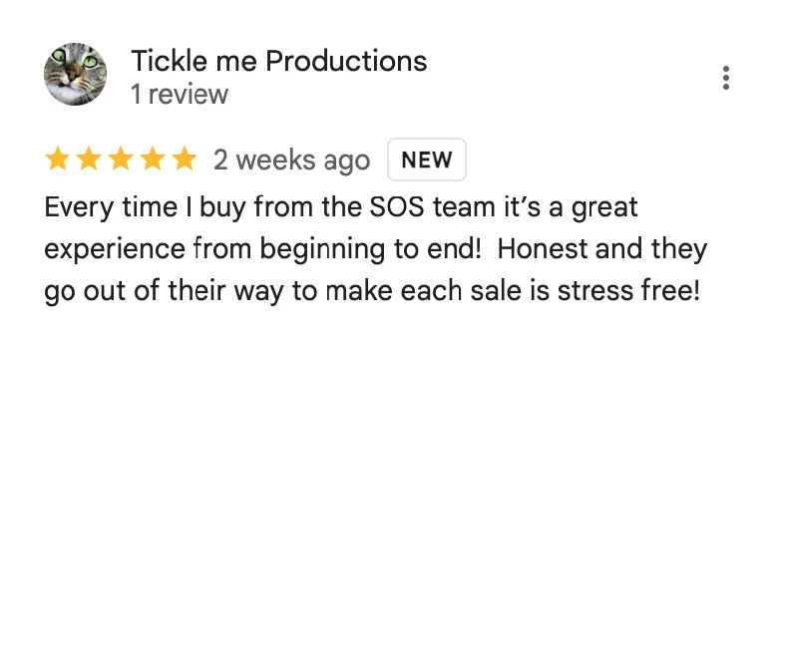The width and height of the screenshot is (786, 672).
Task: Click the word "great" in the review
Action: click(603, 208)
